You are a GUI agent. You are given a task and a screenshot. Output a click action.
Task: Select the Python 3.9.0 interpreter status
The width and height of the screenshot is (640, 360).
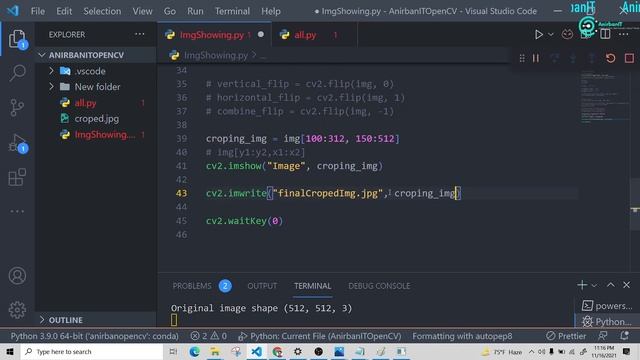pos(94,336)
